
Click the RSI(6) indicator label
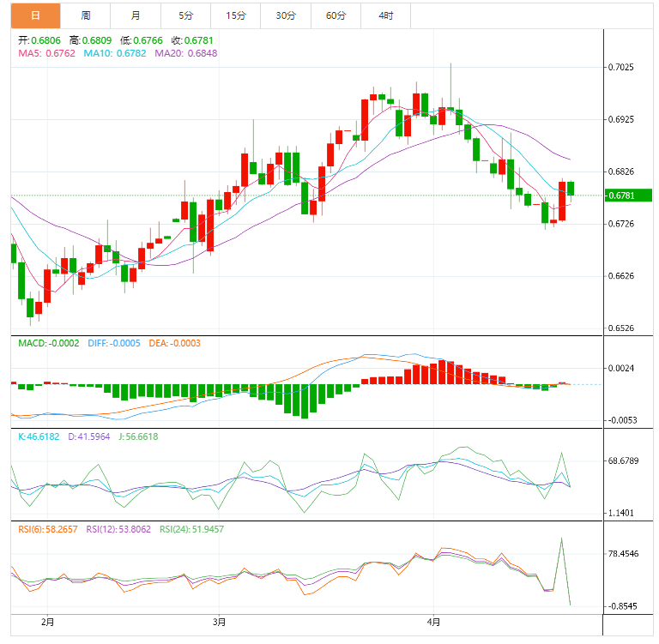[48, 529]
